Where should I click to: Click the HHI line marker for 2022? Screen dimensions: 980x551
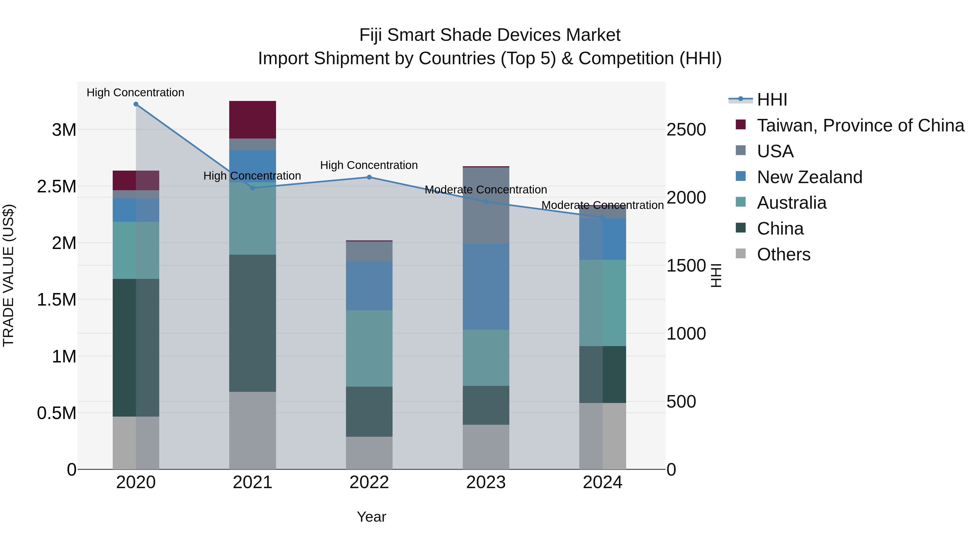coord(369,177)
